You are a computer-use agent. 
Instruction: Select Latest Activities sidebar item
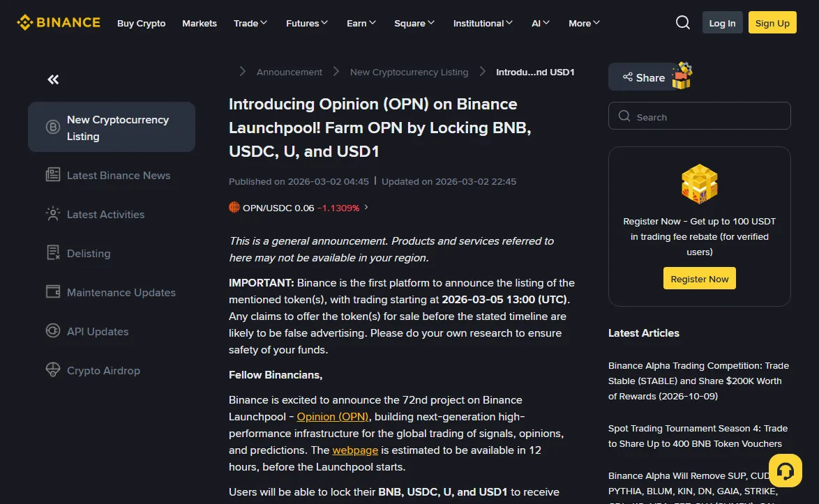(x=111, y=214)
